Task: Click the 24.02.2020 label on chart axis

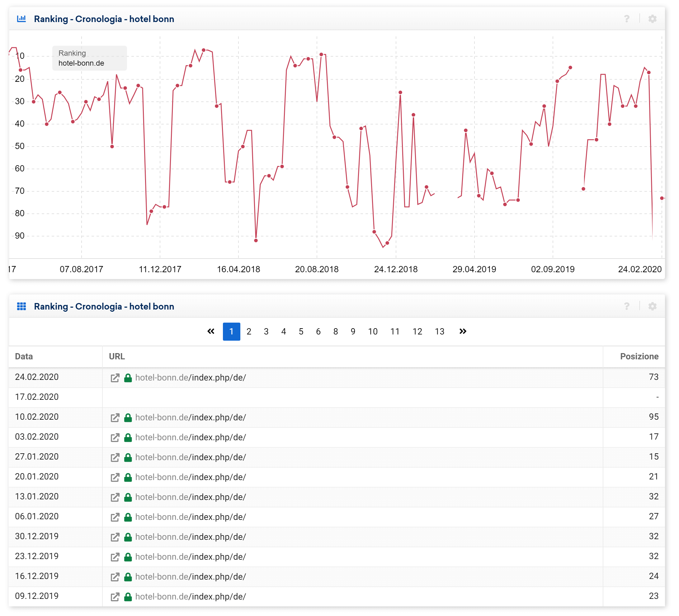Action: pyautogui.click(x=639, y=269)
